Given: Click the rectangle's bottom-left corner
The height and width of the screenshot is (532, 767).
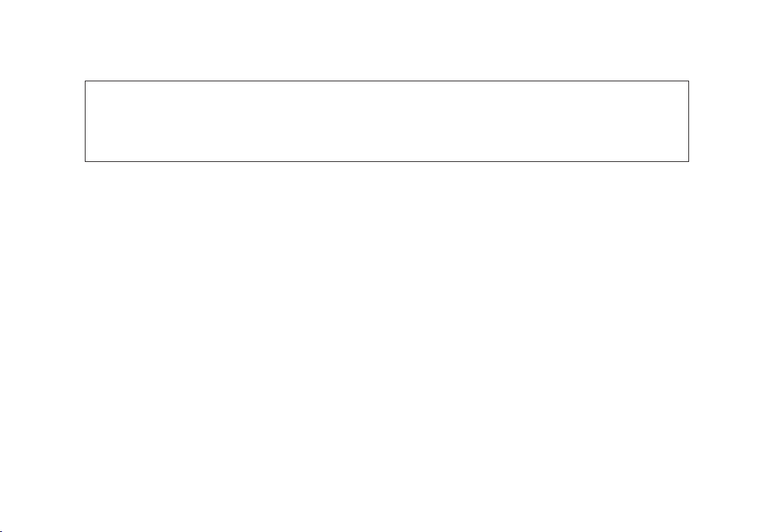Looking at the screenshot, I should (85, 161).
